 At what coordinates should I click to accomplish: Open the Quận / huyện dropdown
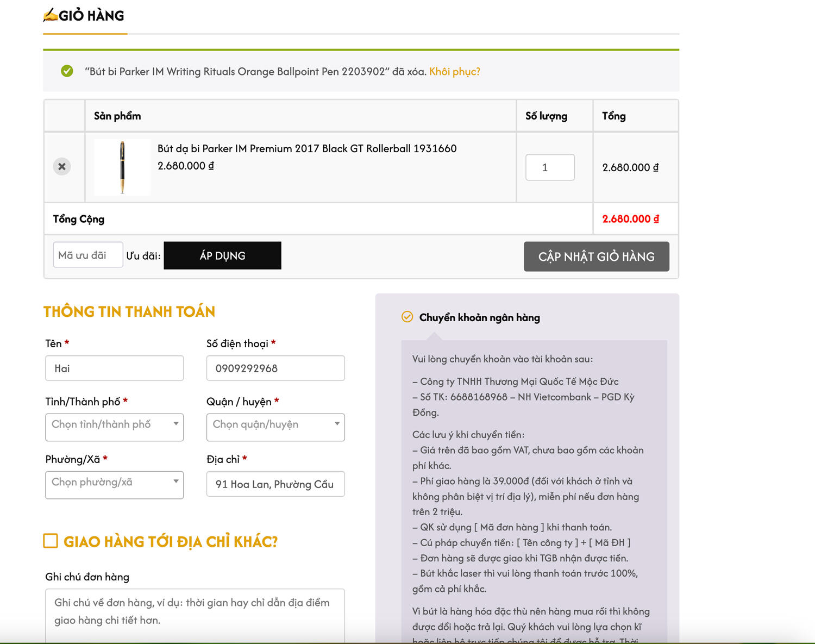point(275,427)
